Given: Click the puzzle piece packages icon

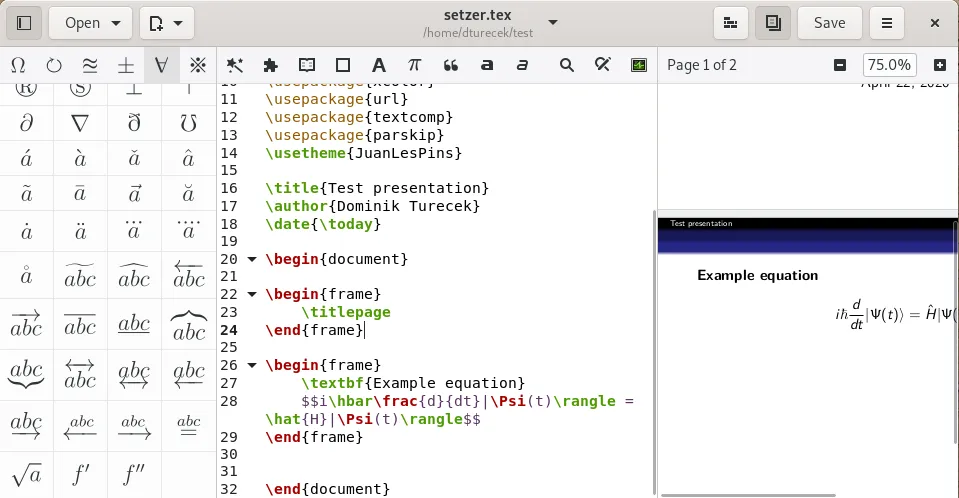Looking at the screenshot, I should [x=270, y=65].
